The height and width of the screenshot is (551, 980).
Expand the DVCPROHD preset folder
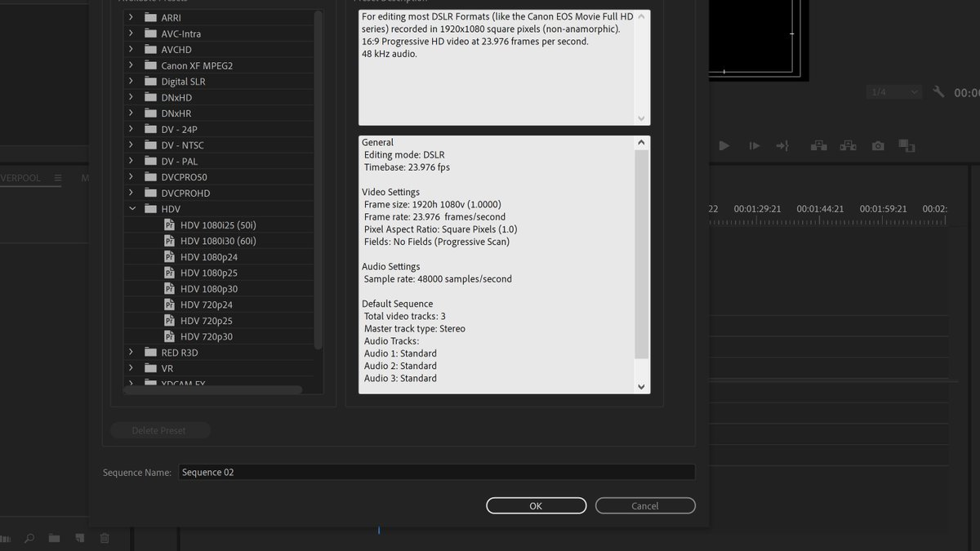[x=131, y=193]
